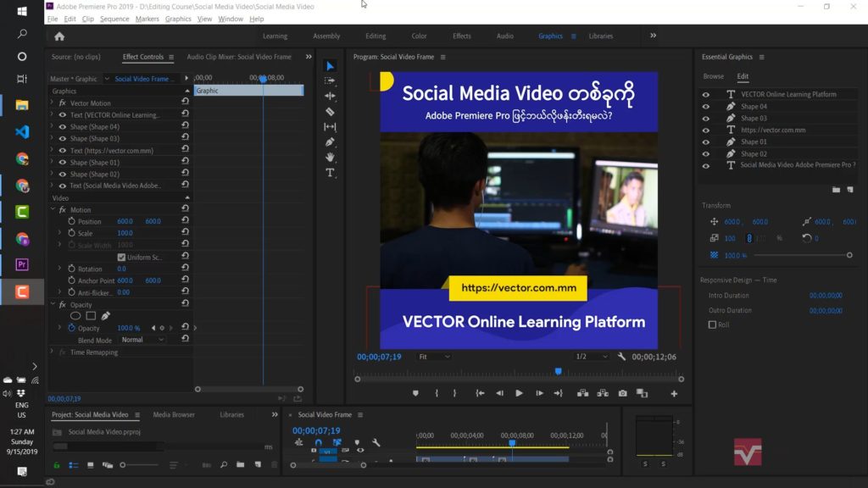Expand Time Remapping effect
Screen dimensions: 868x488
click(x=52, y=352)
